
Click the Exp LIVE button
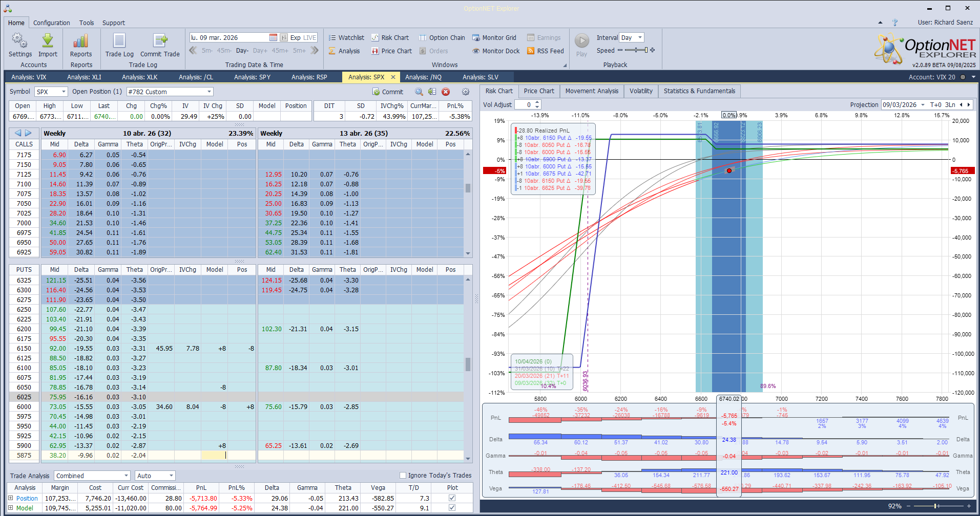(x=303, y=37)
